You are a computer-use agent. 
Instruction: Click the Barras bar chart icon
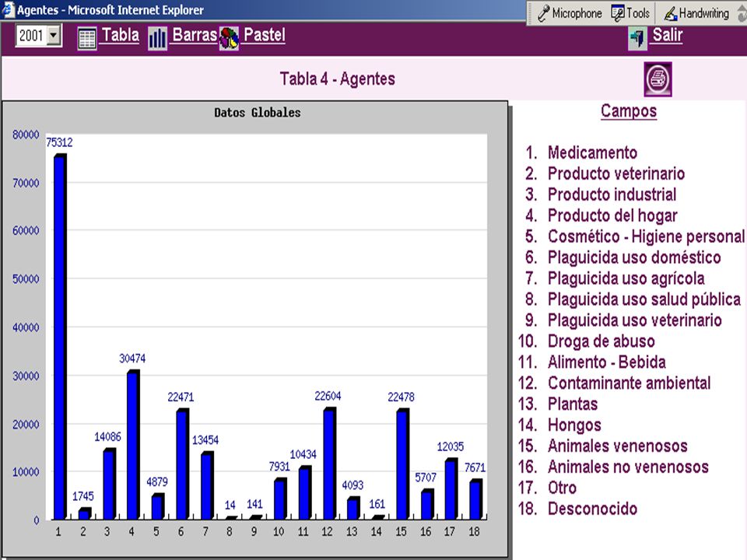[156, 39]
